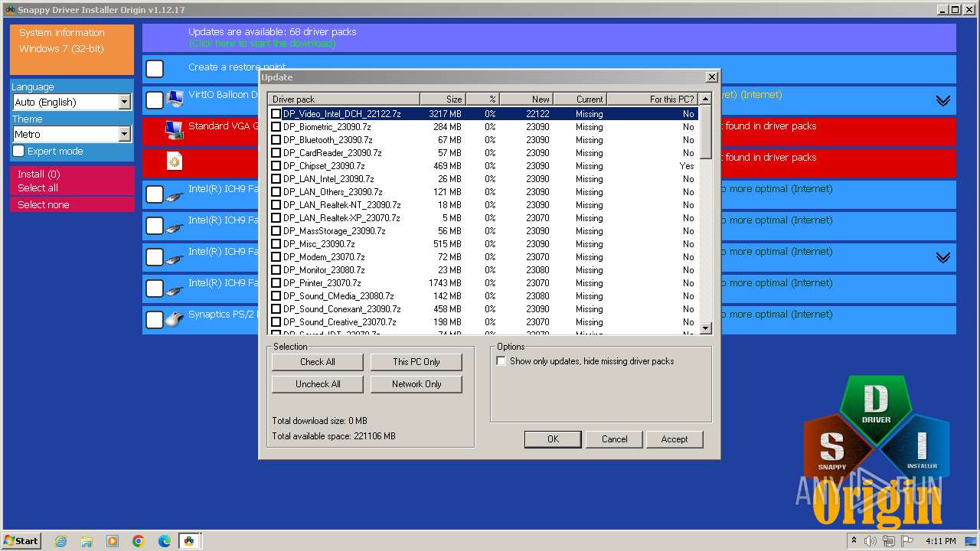This screenshot has width=980, height=551.
Task: Click the VirtIO Balloon device icon
Action: (x=175, y=98)
